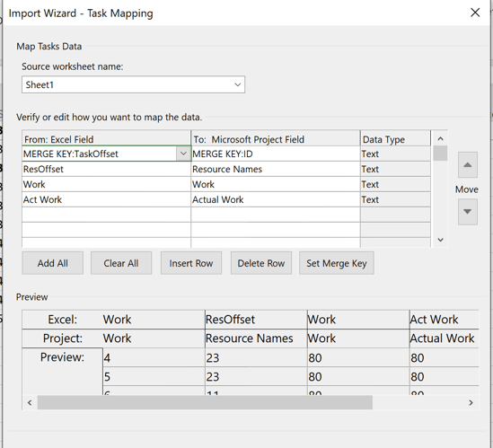The width and height of the screenshot is (493, 448).
Task: Click mapping table scroll down arrow
Action: pyautogui.click(x=440, y=240)
